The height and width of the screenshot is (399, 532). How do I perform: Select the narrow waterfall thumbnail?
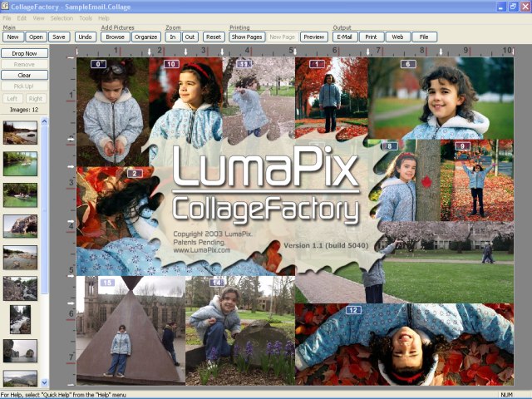pos(20,319)
